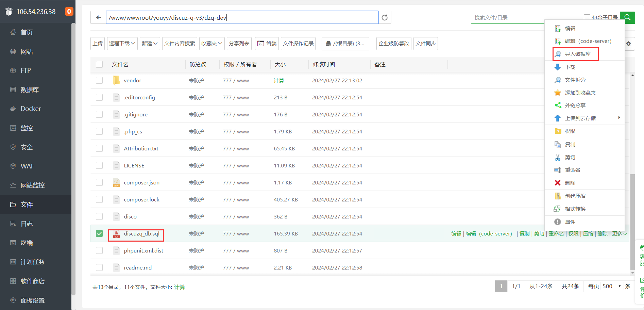Screen dimensions: 644x310
Task: Check the .editorconfig row checkbox
Action: point(99,97)
